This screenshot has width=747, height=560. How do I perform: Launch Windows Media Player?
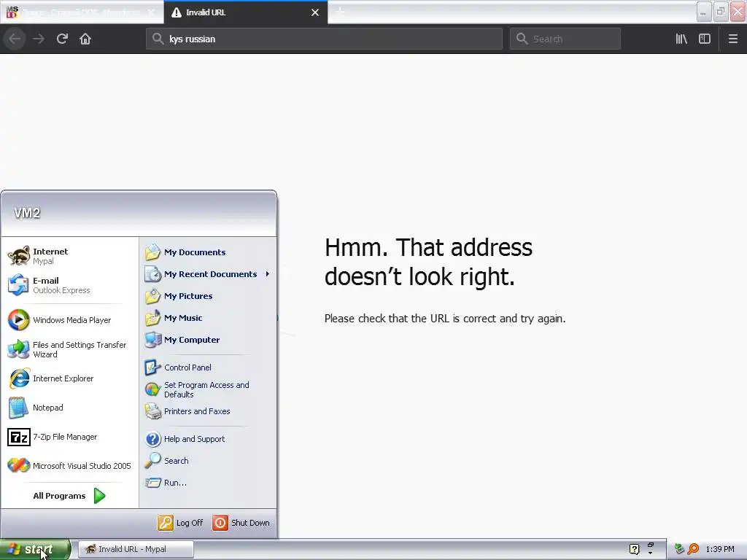[x=69, y=320]
